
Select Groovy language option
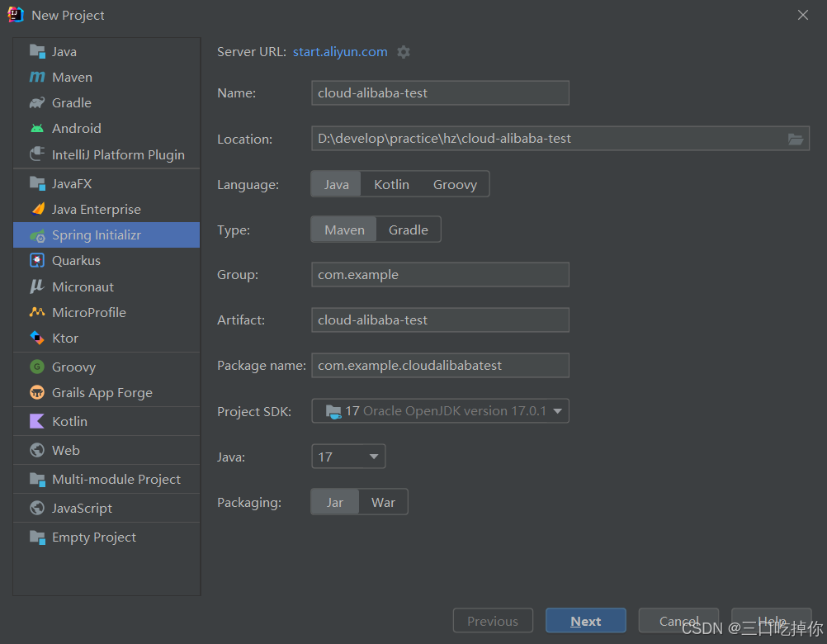click(x=455, y=184)
